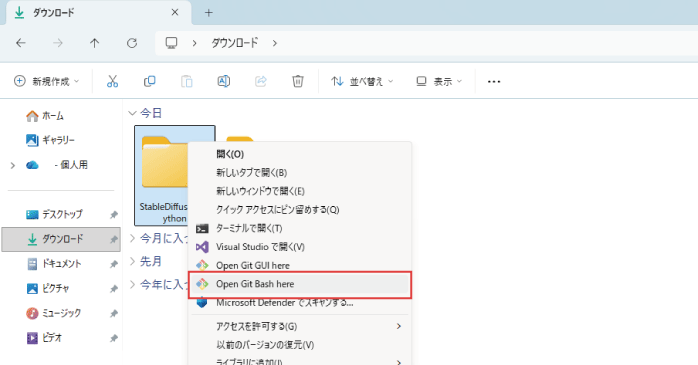
Task: Unpin デスクトップ using its pin icon
Action: [114, 215]
